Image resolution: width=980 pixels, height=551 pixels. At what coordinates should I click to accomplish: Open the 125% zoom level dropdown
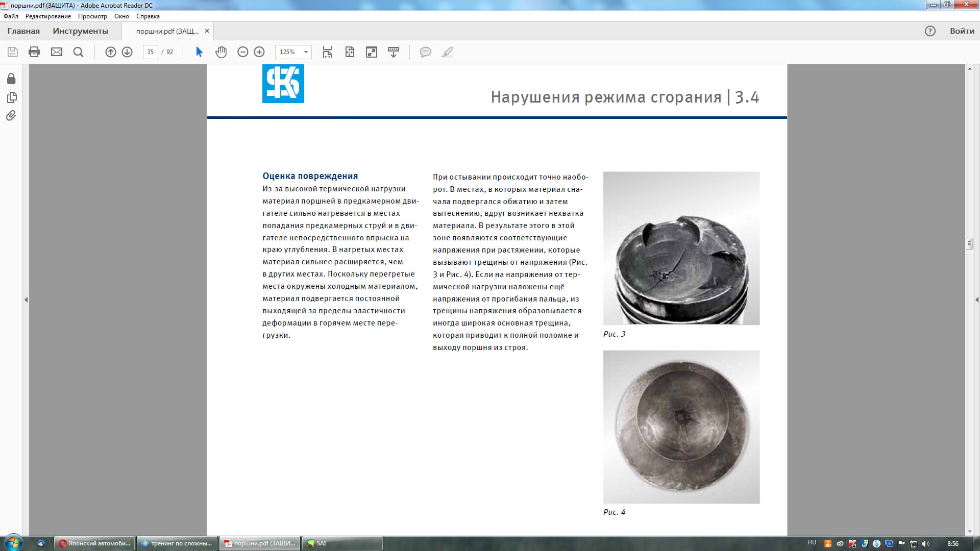pyautogui.click(x=293, y=52)
